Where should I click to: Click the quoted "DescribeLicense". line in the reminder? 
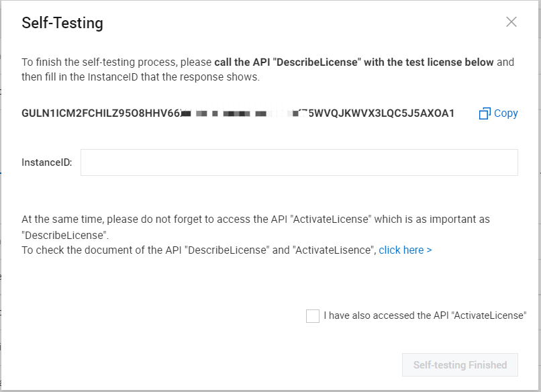65,236
